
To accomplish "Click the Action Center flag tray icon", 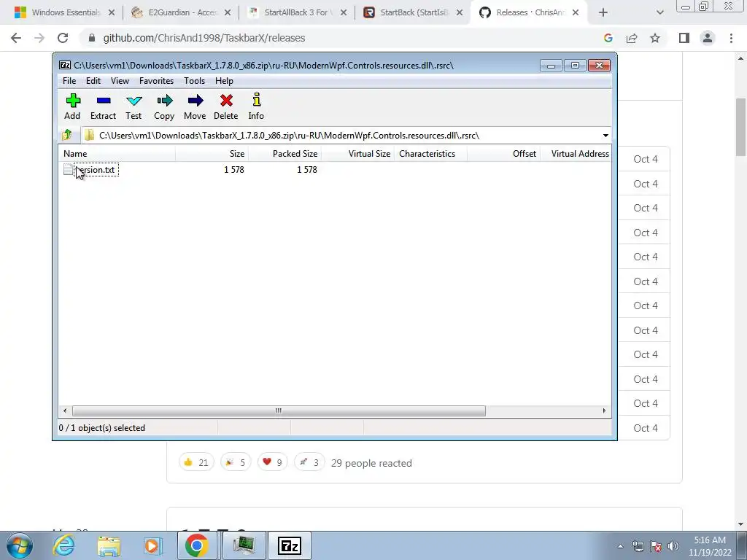I will pos(656,546).
